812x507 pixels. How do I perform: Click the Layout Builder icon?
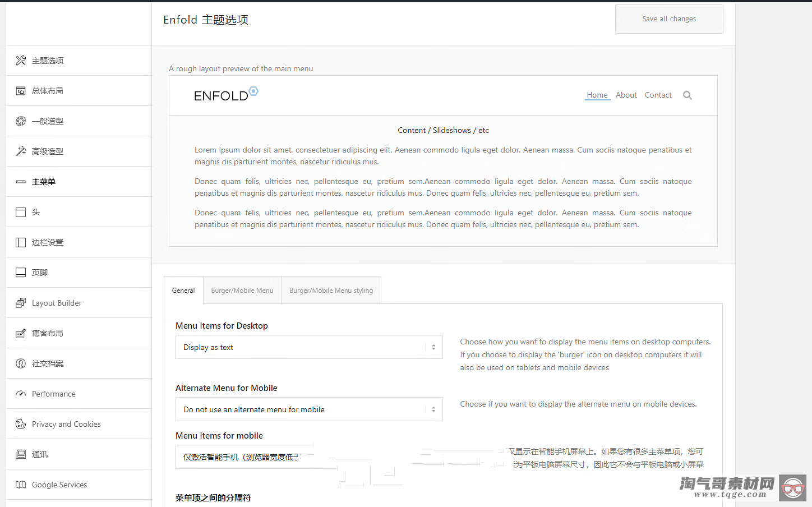(21, 303)
